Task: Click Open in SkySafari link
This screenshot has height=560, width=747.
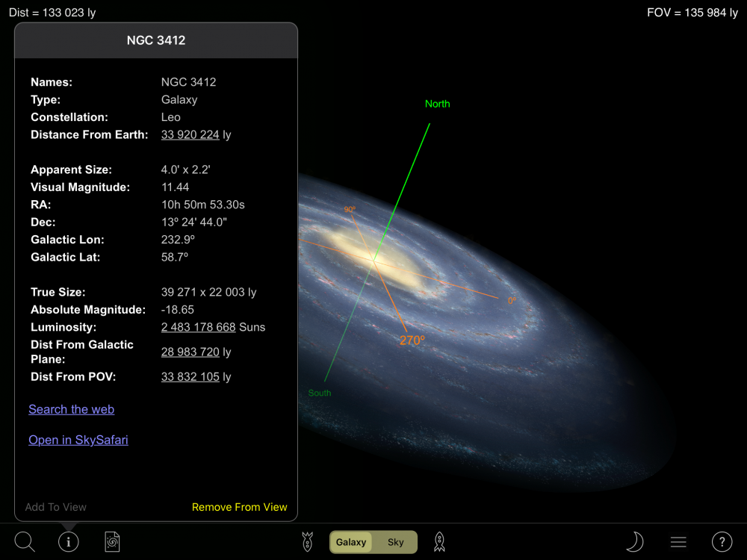Action: [x=78, y=440]
